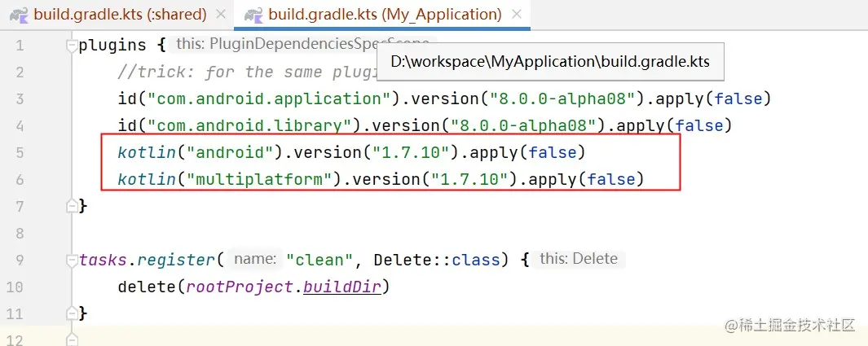868x346 pixels.
Task: Click tasks keyword on line 9
Action: (103, 260)
